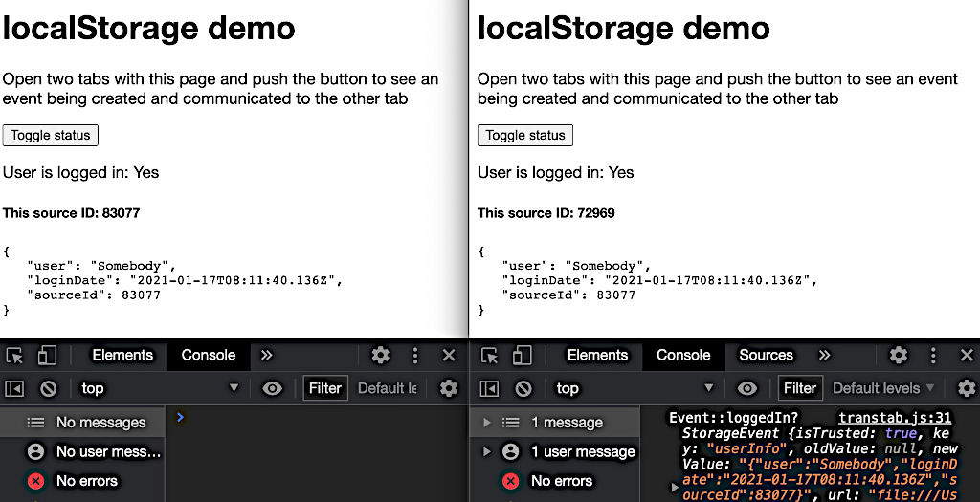This screenshot has height=502, width=980.
Task: Open console settings gear in right console toolbar
Action: coord(967,388)
